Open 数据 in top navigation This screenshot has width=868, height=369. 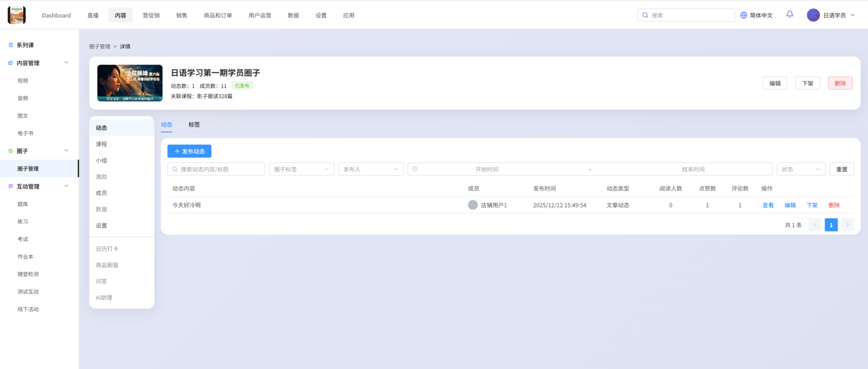tap(293, 15)
